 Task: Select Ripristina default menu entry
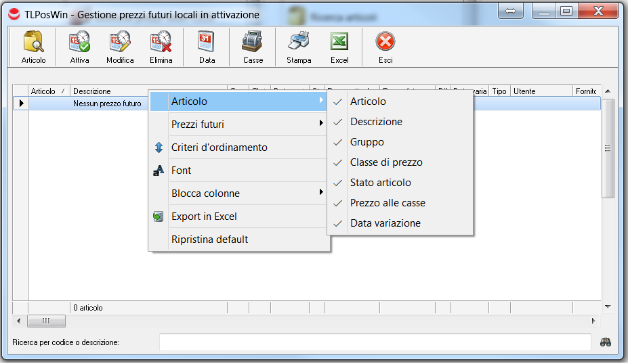click(238, 240)
